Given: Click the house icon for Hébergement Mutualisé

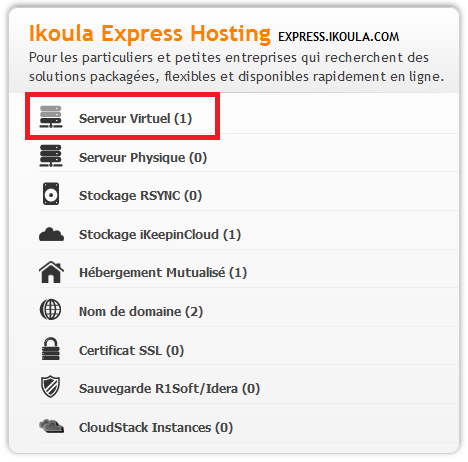Looking at the screenshot, I should tap(51, 272).
